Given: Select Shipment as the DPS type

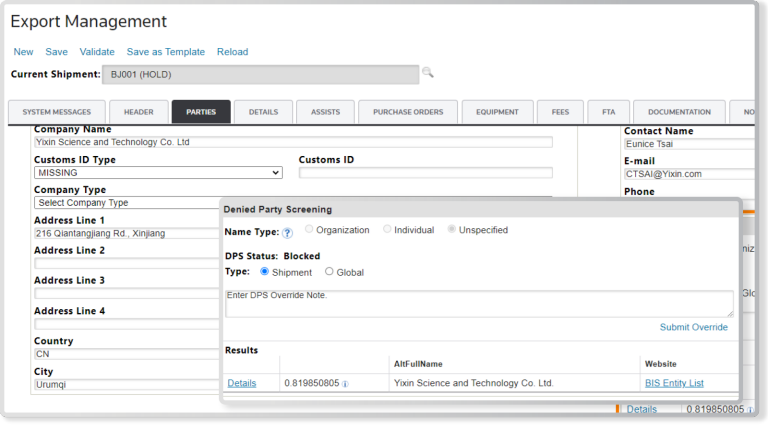Looking at the screenshot, I should (265, 272).
